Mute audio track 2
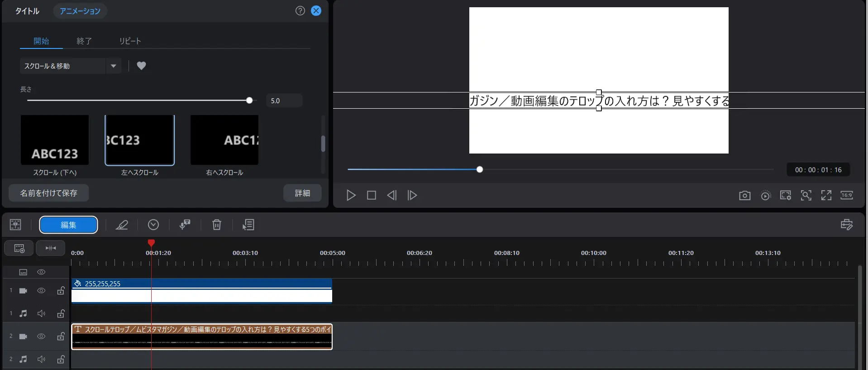868x370 pixels. [41, 359]
